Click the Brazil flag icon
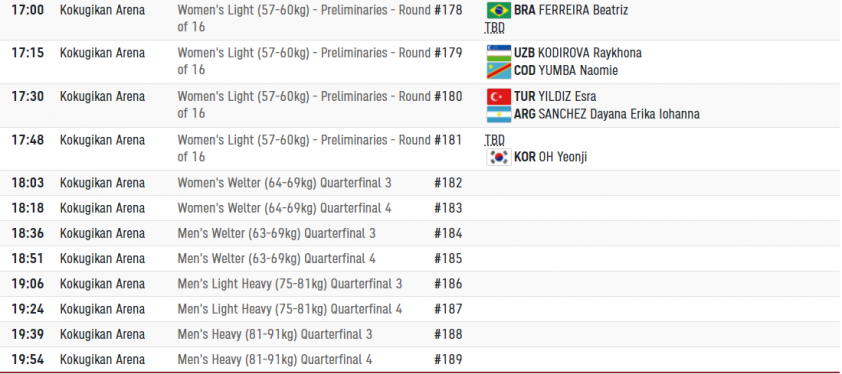Screen dimensions: 842x374 click(499, 10)
